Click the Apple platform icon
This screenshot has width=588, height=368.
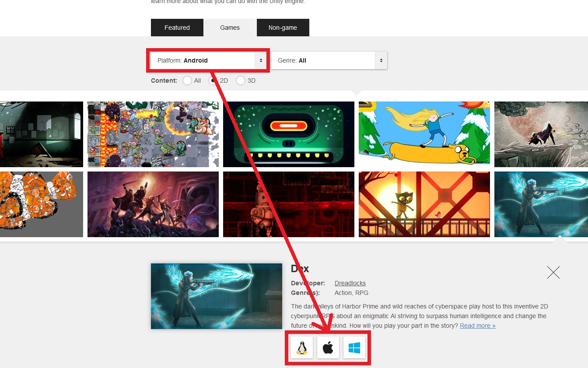[x=328, y=348]
